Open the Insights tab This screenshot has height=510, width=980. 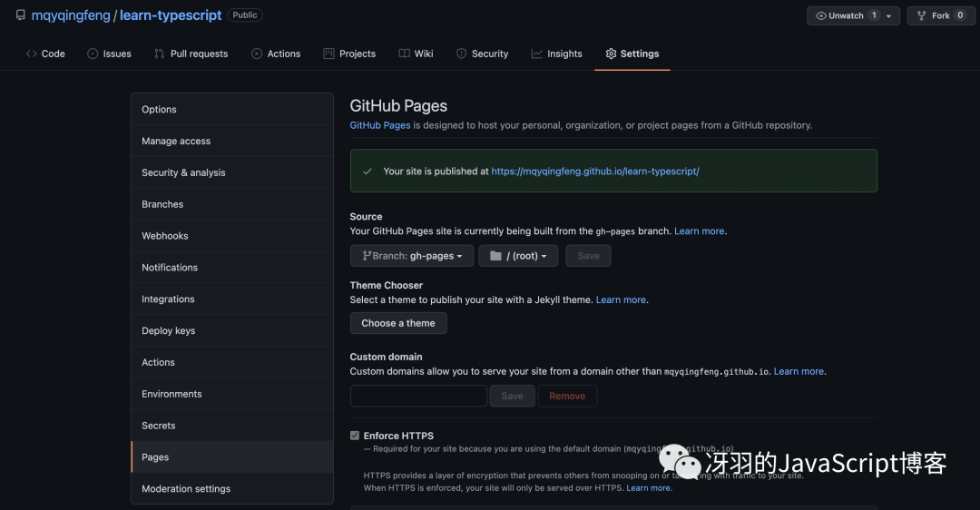click(557, 54)
